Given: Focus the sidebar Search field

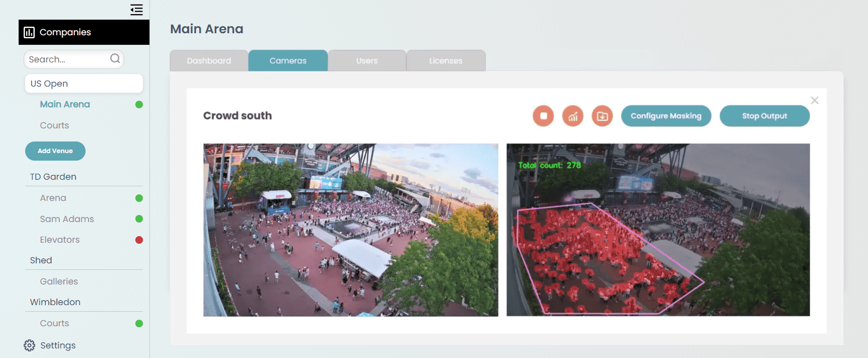Looking at the screenshot, I should coord(74,59).
